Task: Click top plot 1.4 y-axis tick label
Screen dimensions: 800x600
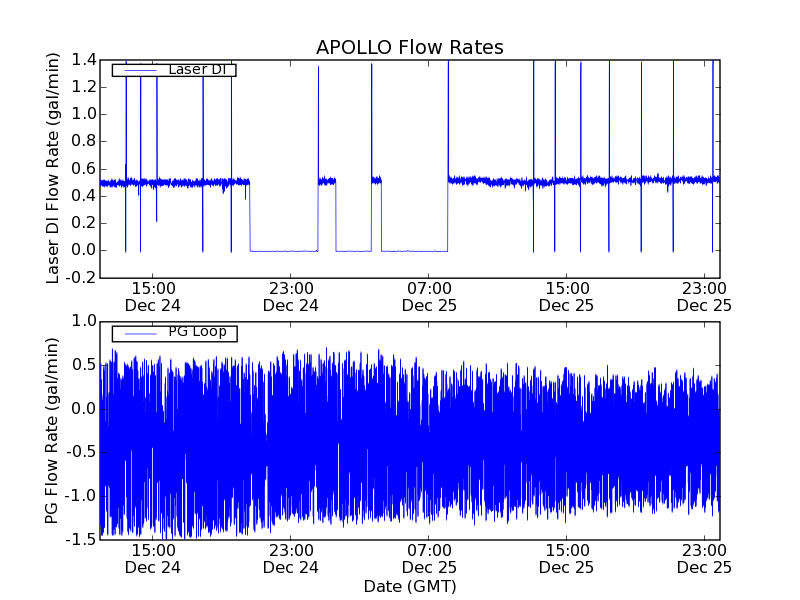Action: tap(84, 60)
